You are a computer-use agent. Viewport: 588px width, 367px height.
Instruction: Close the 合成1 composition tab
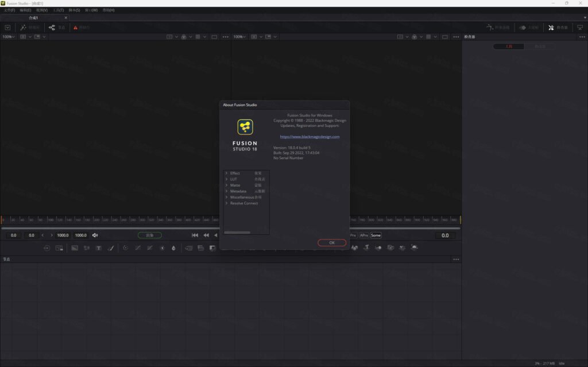point(66,18)
